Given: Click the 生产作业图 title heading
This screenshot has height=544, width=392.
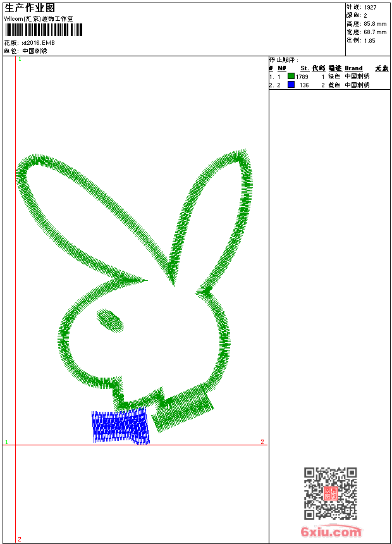Looking at the screenshot, I should click(30, 8).
